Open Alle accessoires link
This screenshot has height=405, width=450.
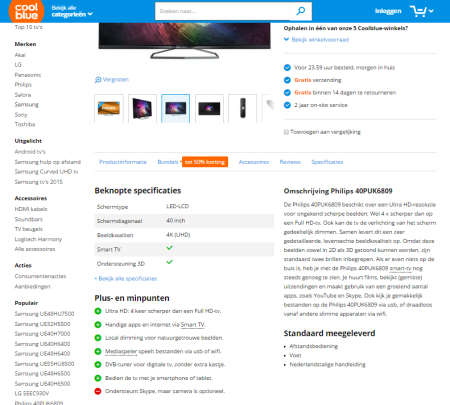35,249
